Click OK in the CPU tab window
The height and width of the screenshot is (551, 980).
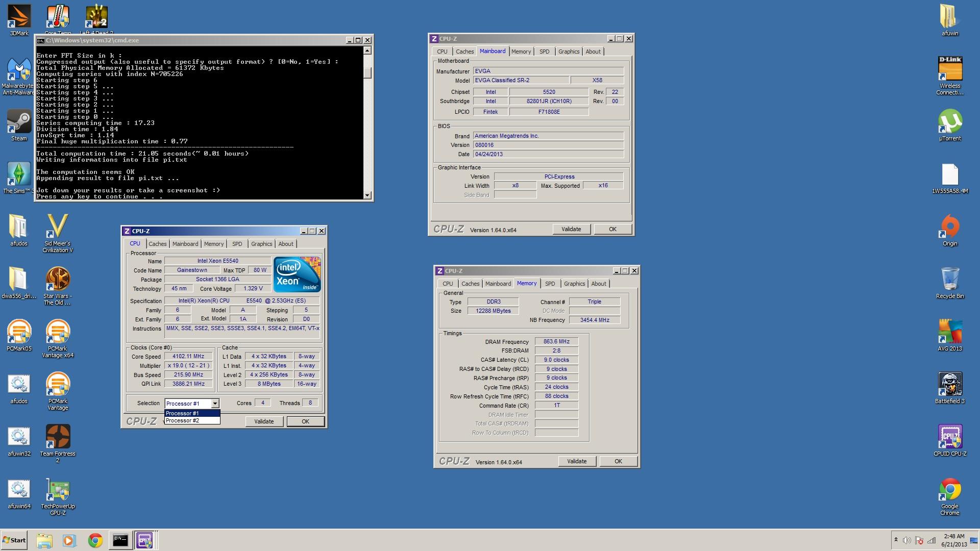point(305,421)
